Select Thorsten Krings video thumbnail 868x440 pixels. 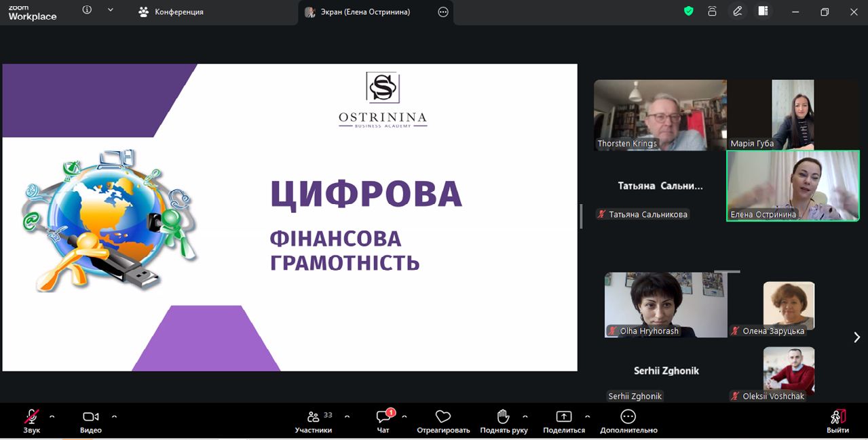pos(660,115)
